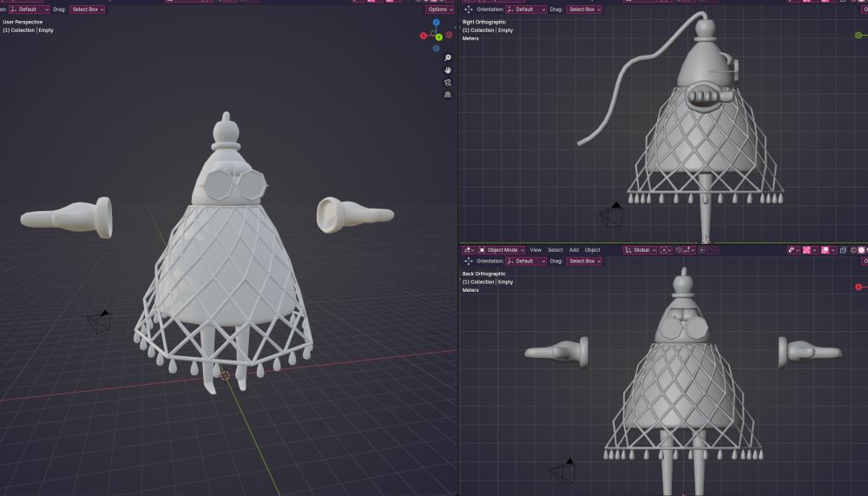Toggle viewport gizmos display
This screenshot has height=496, width=868.
click(x=807, y=250)
